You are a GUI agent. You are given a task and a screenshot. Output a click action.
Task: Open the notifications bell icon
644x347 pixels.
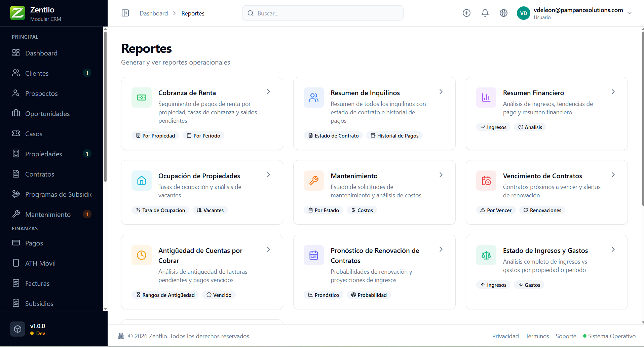[485, 13]
